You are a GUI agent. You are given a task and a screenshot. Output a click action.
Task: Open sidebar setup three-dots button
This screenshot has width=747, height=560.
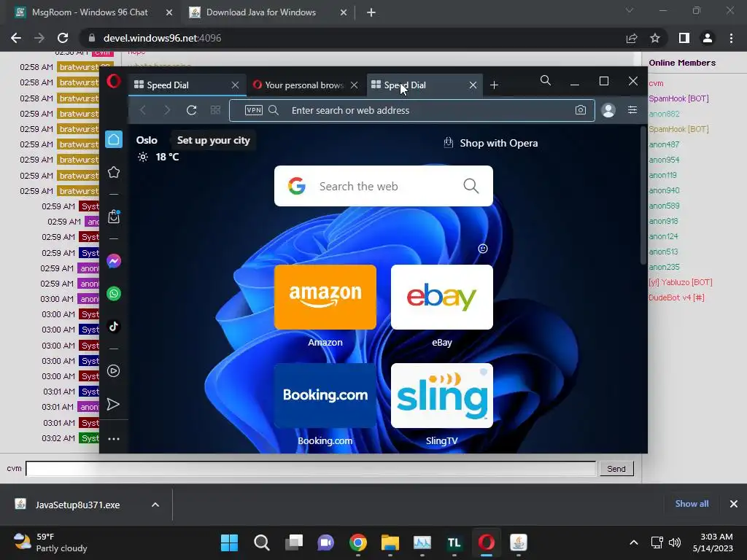click(113, 438)
